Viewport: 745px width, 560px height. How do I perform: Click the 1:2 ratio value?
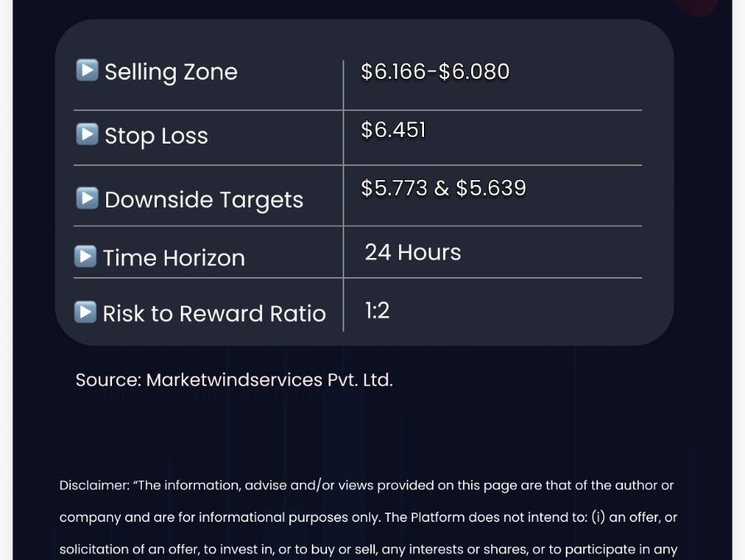pos(377,310)
